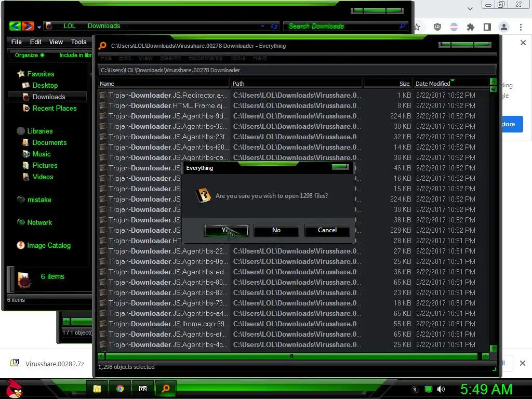This screenshot has width=532, height=399.
Task: Open Everything search from the taskbar
Action: pos(166,389)
